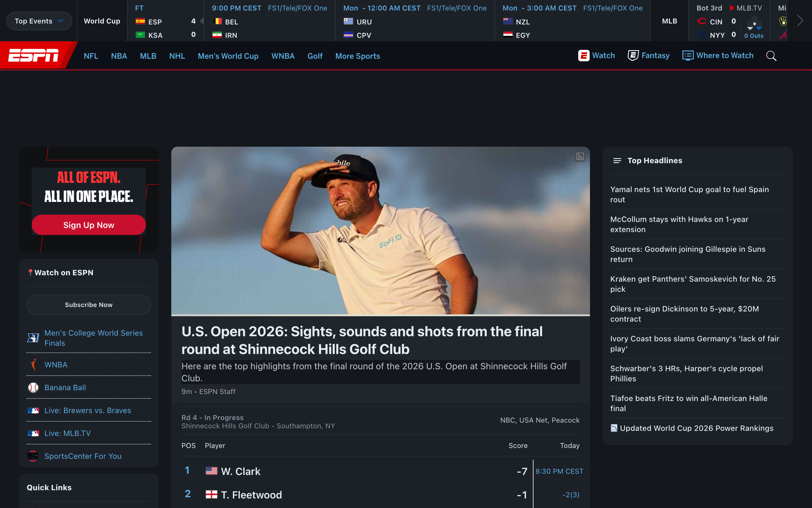Click the Banana Ball baseball icon
This screenshot has width=812, height=508.
(33, 387)
